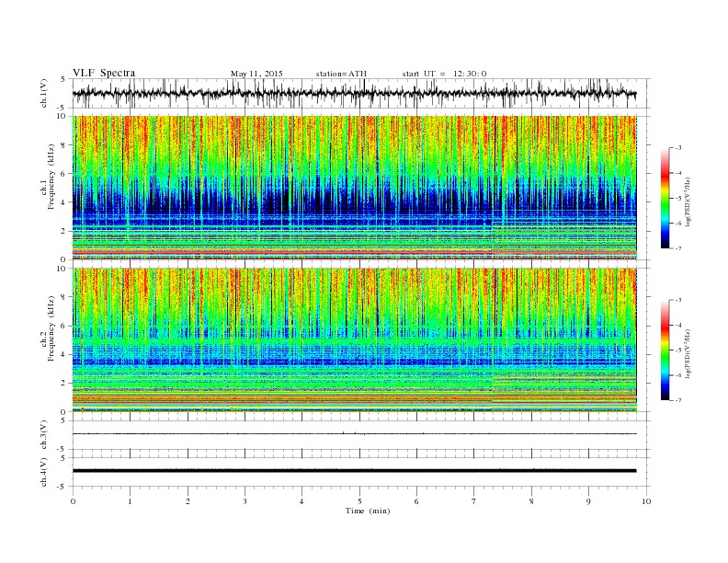Click the ch.2 frequency axis "4" tick label

64,354
